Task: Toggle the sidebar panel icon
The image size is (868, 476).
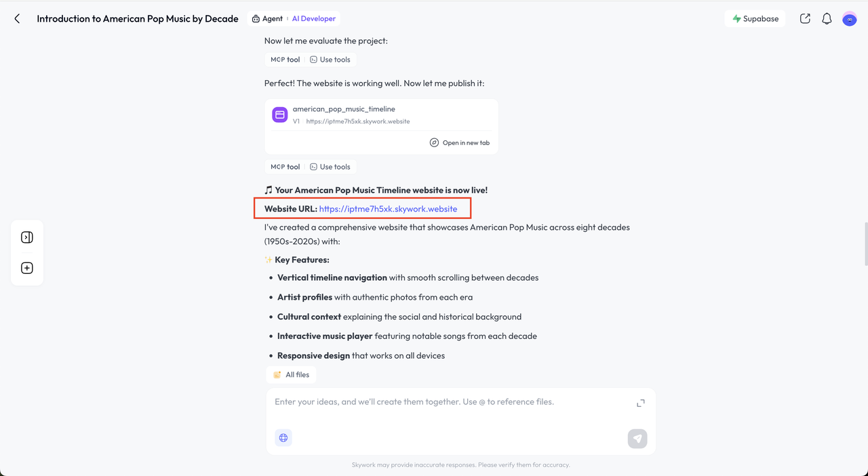Action: pyautogui.click(x=27, y=237)
